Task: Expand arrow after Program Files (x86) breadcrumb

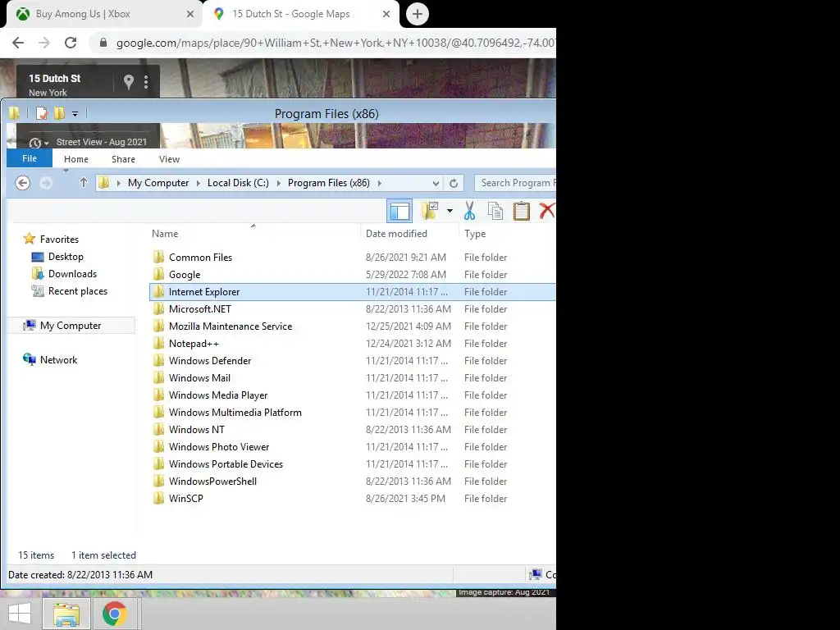Action: point(379,183)
